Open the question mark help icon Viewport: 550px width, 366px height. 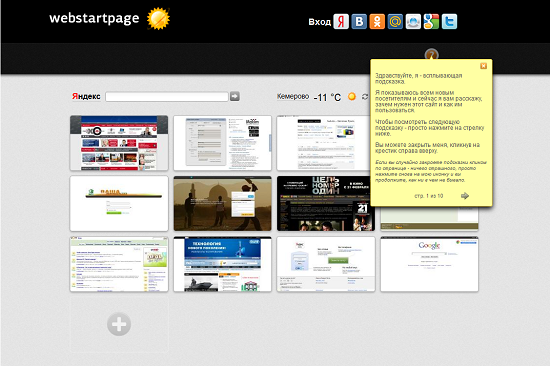pyautogui.click(x=431, y=54)
